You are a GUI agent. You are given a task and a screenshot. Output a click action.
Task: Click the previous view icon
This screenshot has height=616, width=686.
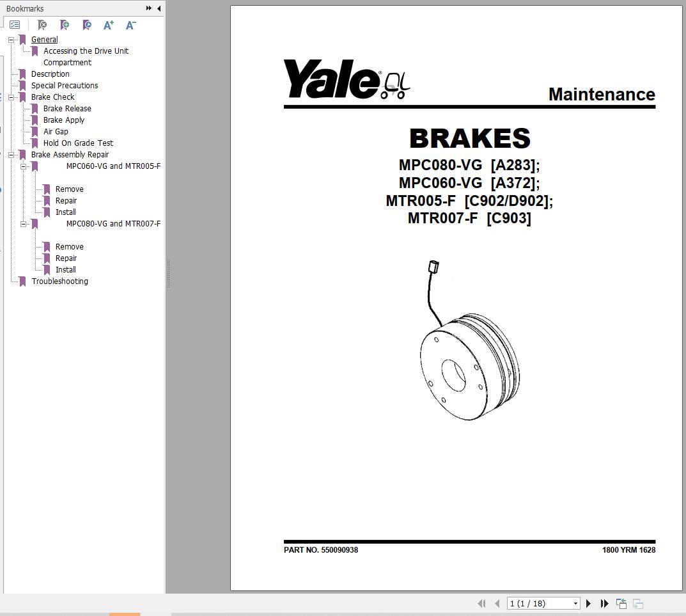621,603
